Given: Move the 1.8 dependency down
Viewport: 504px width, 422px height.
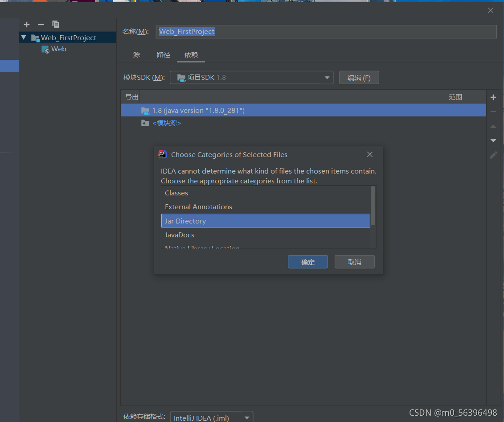Looking at the screenshot, I should [x=493, y=140].
